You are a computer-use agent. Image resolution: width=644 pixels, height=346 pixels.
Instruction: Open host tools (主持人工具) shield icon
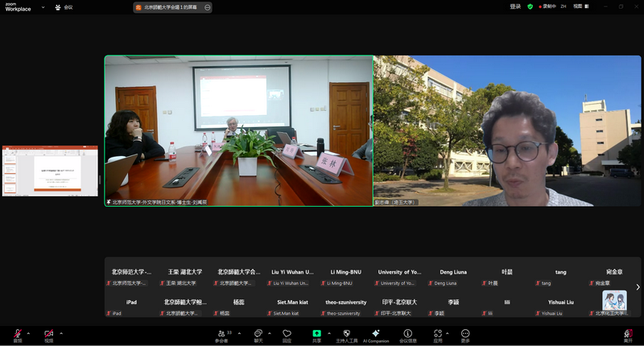(x=346, y=334)
